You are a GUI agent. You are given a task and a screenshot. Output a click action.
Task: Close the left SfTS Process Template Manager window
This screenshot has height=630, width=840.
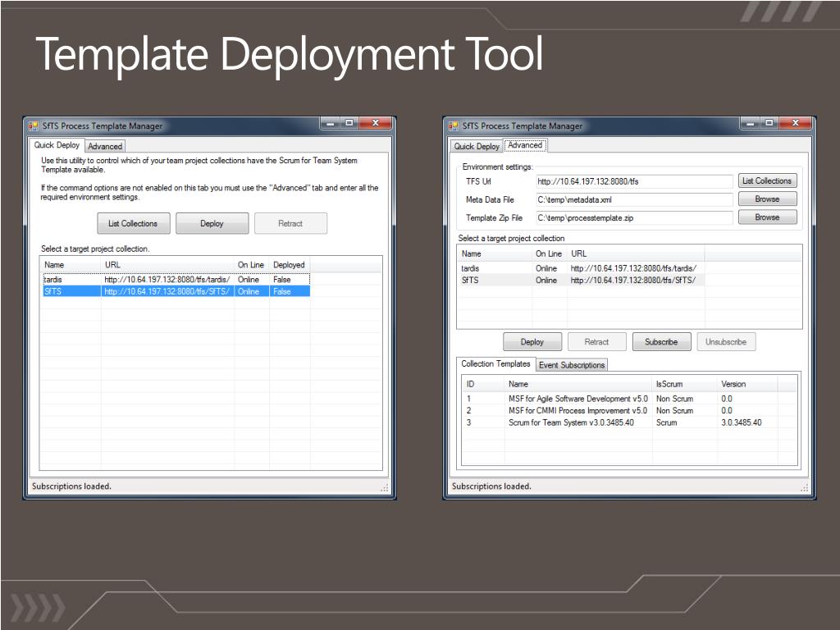coord(376,123)
